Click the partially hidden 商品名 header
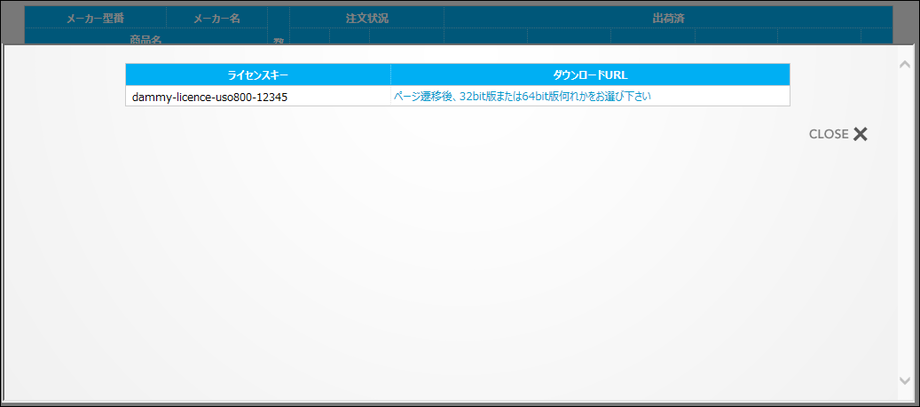Screen dimensions: 920x407 [x=145, y=38]
